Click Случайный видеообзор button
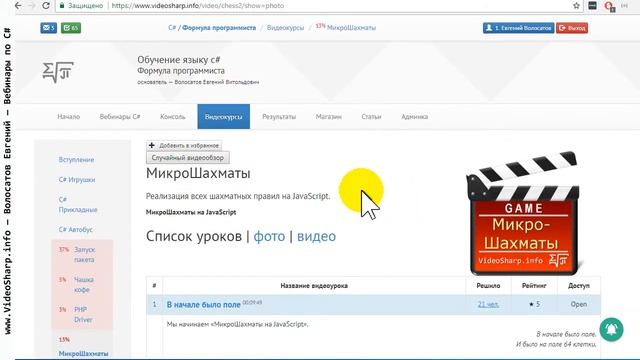This screenshot has height=360, width=640. [x=188, y=158]
